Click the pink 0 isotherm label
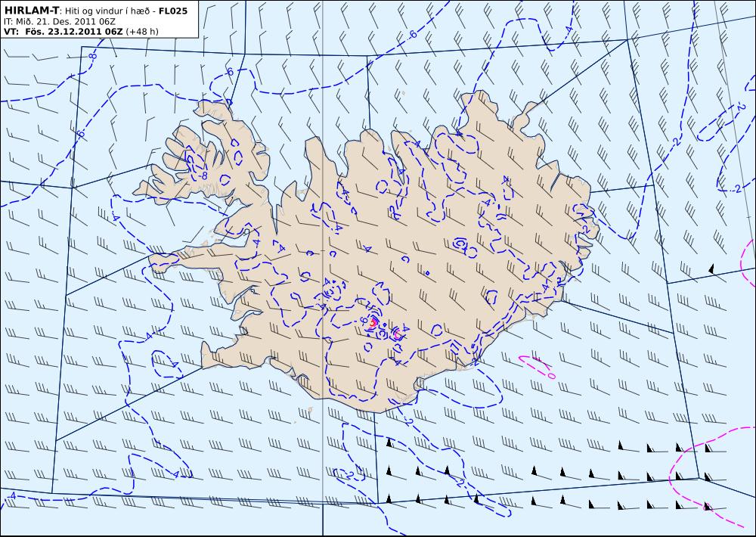This screenshot has height=537, width=756. [x=552, y=375]
